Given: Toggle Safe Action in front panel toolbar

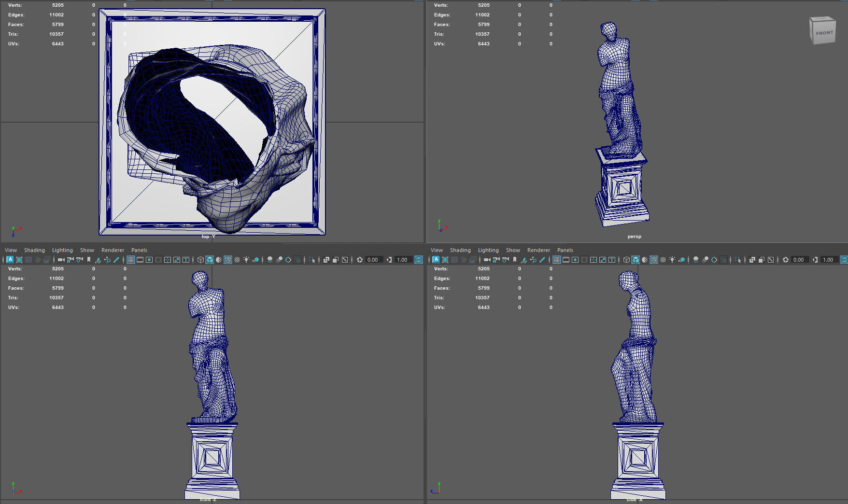Looking at the screenshot, I should pyautogui.click(x=177, y=260).
